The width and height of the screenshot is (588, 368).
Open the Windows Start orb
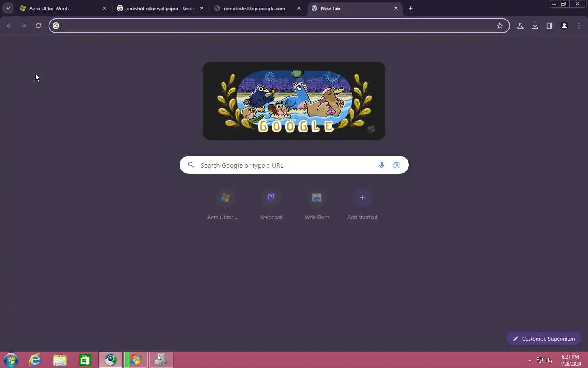(x=11, y=360)
